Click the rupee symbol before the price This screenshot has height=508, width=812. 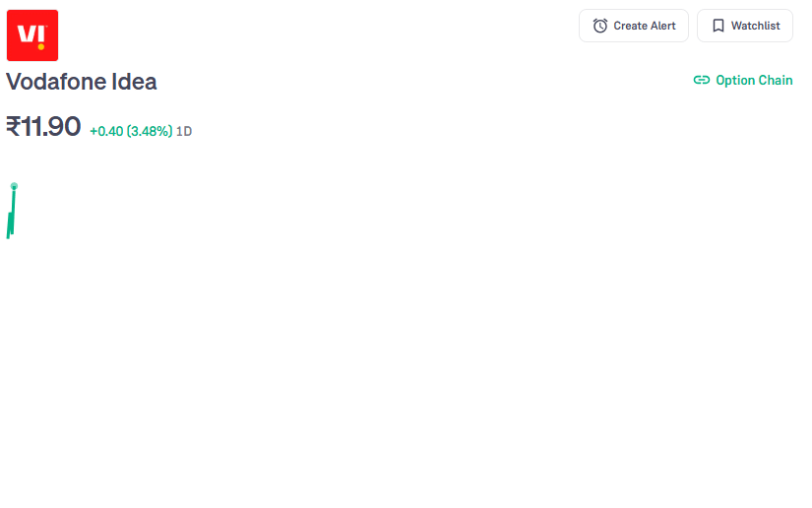coord(13,127)
